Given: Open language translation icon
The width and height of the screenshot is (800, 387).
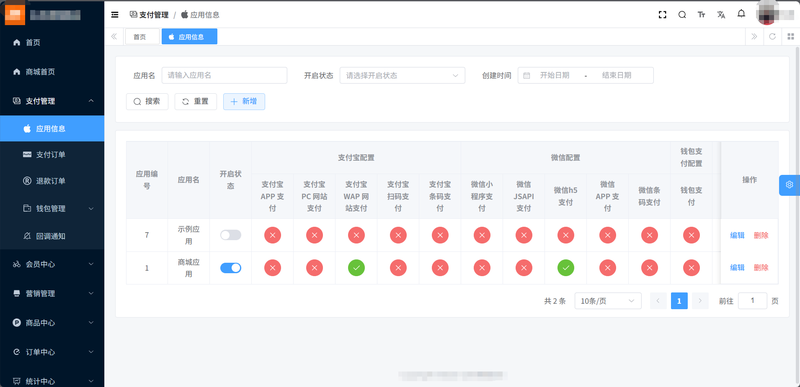Looking at the screenshot, I should pos(721,15).
